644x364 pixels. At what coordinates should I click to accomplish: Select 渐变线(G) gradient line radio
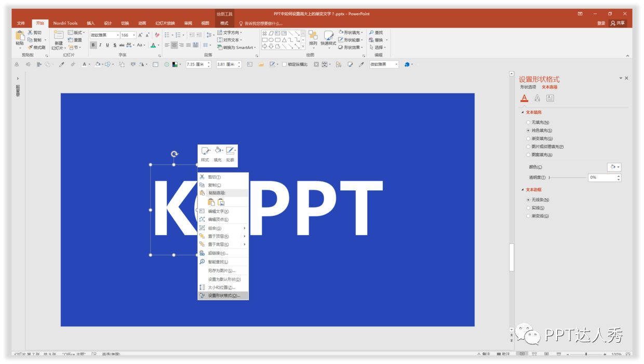pyautogui.click(x=528, y=216)
